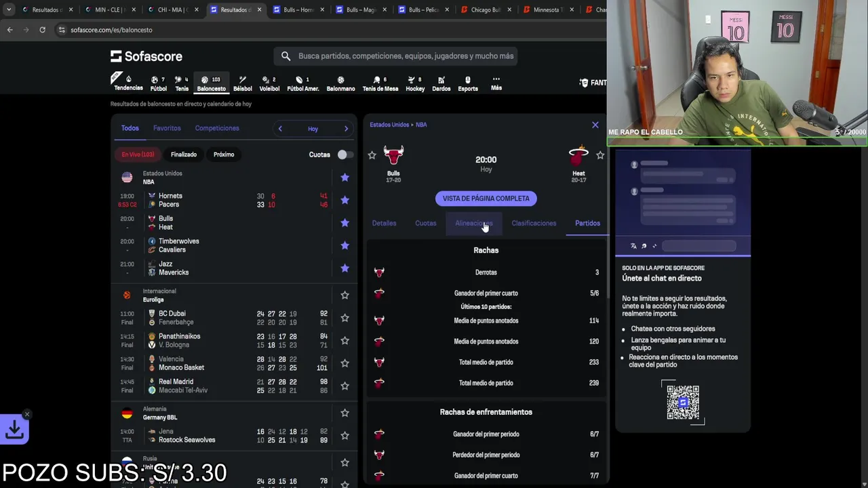868x488 pixels.
Task: Close the match detail panel
Action: coord(595,125)
